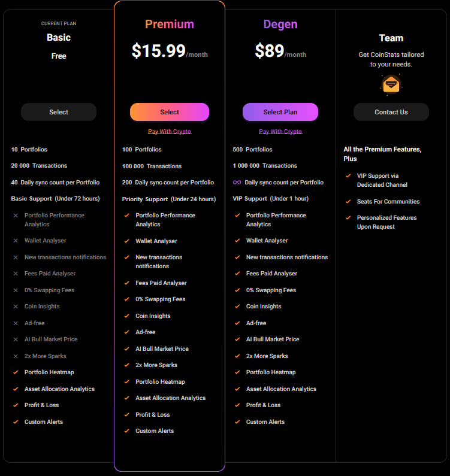Click the checkmark beside Basic Portfolio Heatmap
The height and width of the screenshot is (476, 450).
(16, 372)
